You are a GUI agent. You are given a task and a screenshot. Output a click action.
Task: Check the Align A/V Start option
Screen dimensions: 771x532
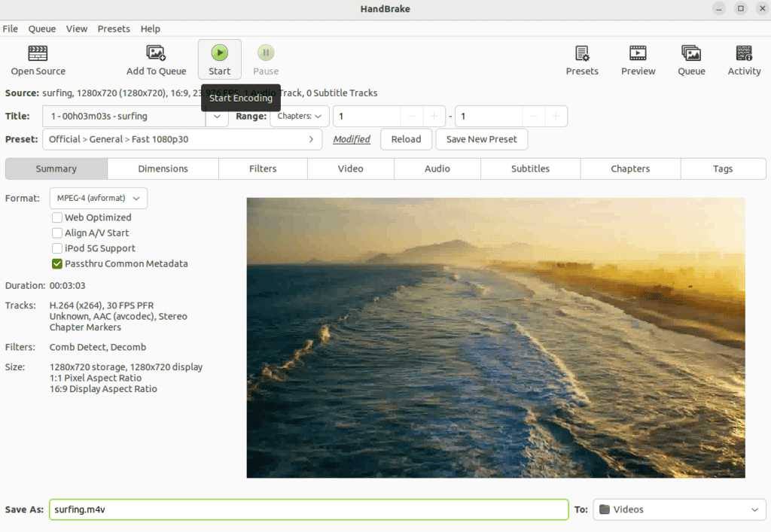coord(56,233)
